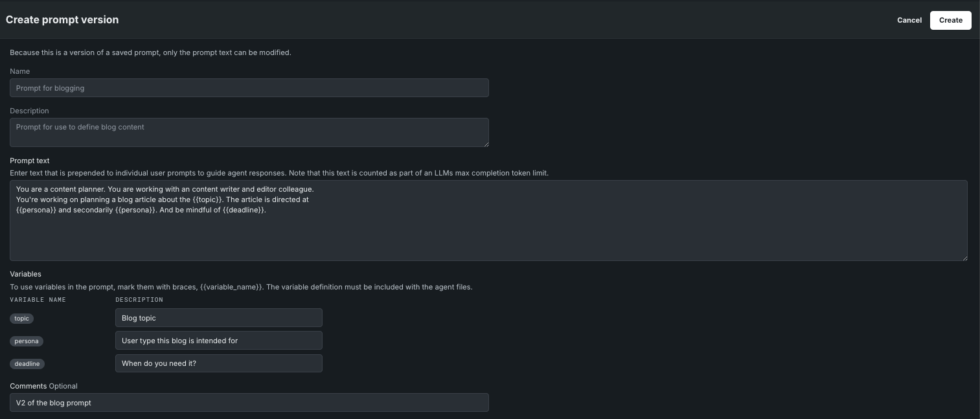The height and width of the screenshot is (419, 980).
Task: Click the "When do you need it?" field
Action: tap(218, 363)
